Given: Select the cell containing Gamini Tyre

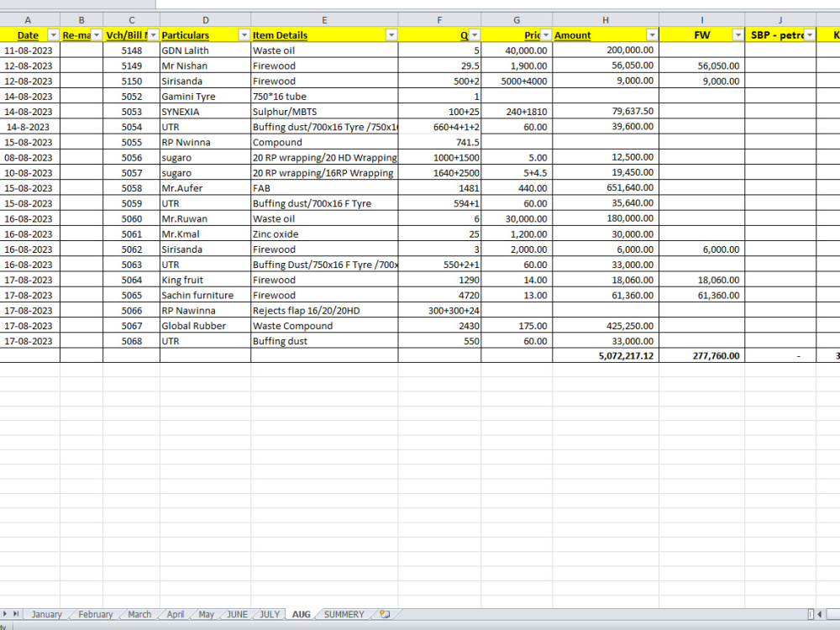Looking at the screenshot, I should 205,97.
